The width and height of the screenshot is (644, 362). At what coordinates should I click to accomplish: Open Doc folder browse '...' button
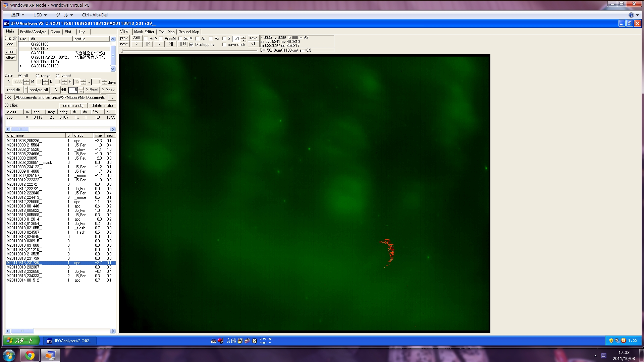(112, 98)
